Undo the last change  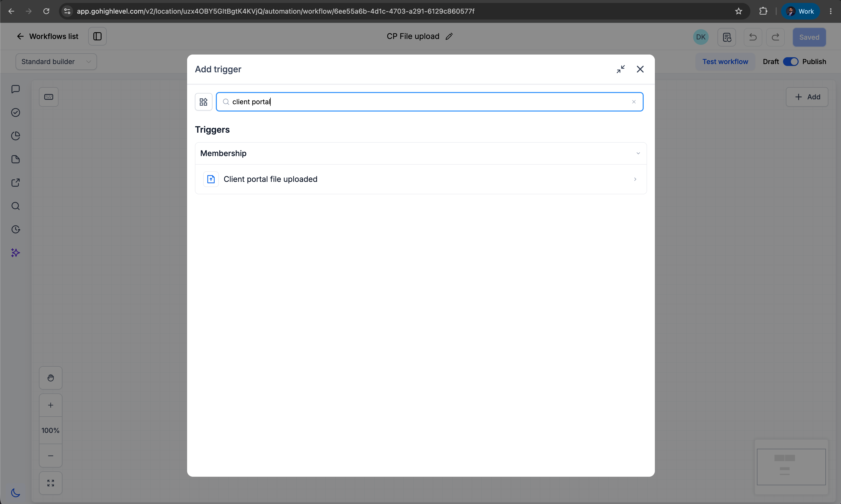753,37
